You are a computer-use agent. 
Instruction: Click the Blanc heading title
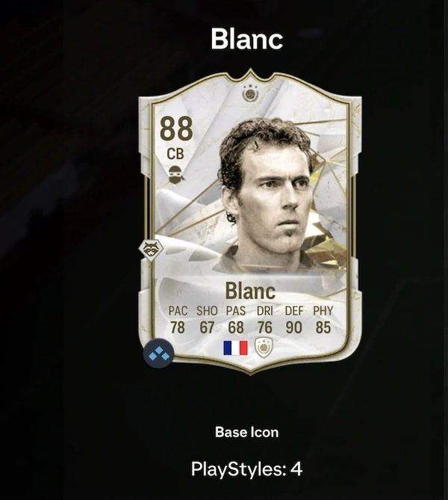point(246,39)
